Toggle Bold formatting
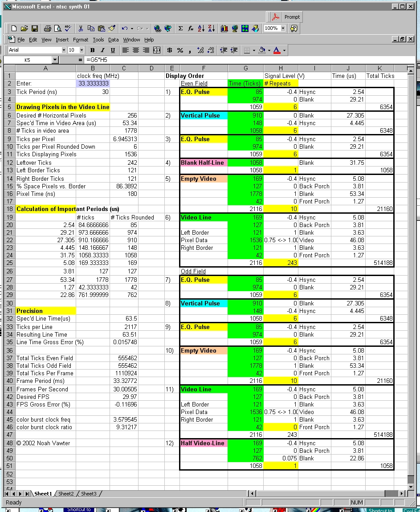Viewport: 420px width, 512px height. (x=93, y=50)
